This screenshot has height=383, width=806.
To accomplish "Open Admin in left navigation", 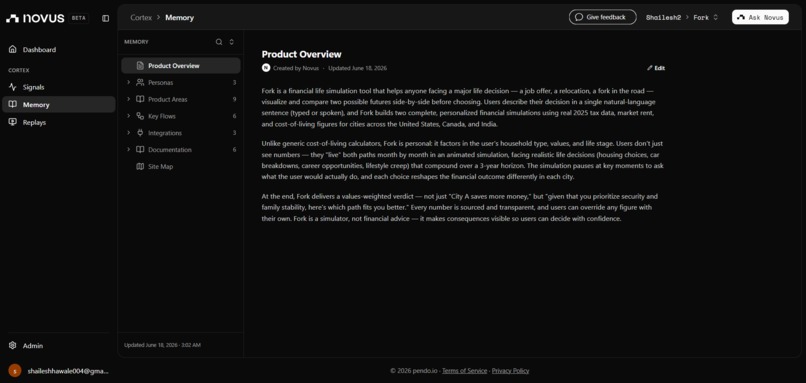I will (59, 345).
